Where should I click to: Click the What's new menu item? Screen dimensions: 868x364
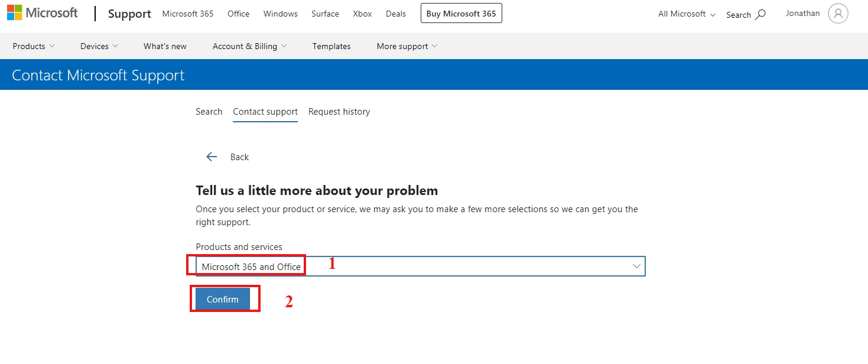pyautogui.click(x=164, y=45)
